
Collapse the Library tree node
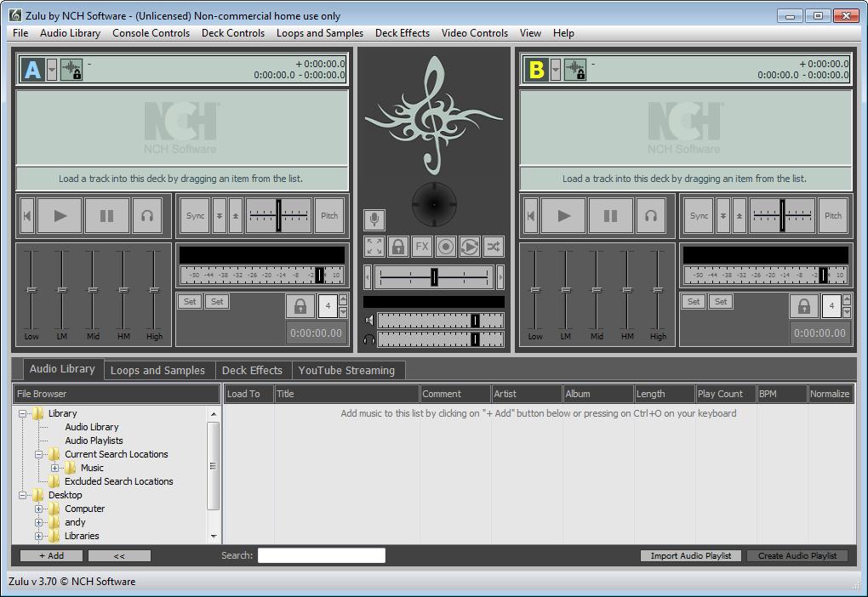pyautogui.click(x=25, y=413)
